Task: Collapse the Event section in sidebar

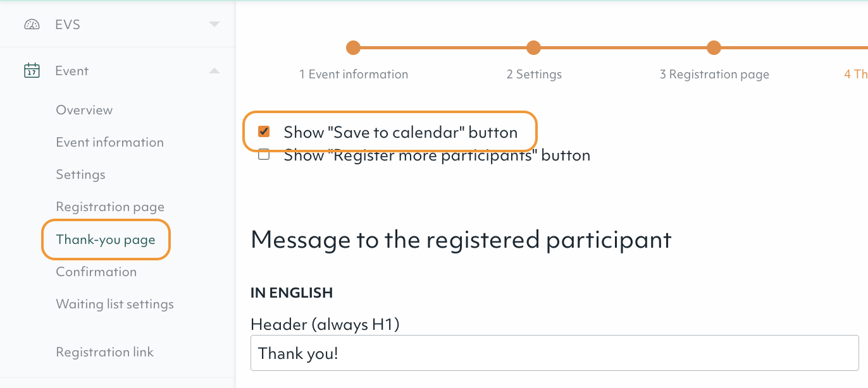Action: pos(214,71)
